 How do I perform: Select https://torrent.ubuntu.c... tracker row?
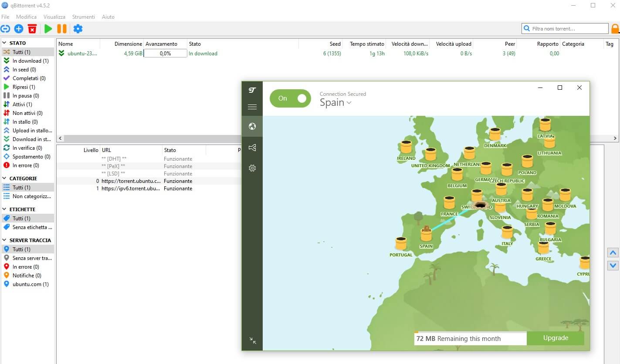149,181
